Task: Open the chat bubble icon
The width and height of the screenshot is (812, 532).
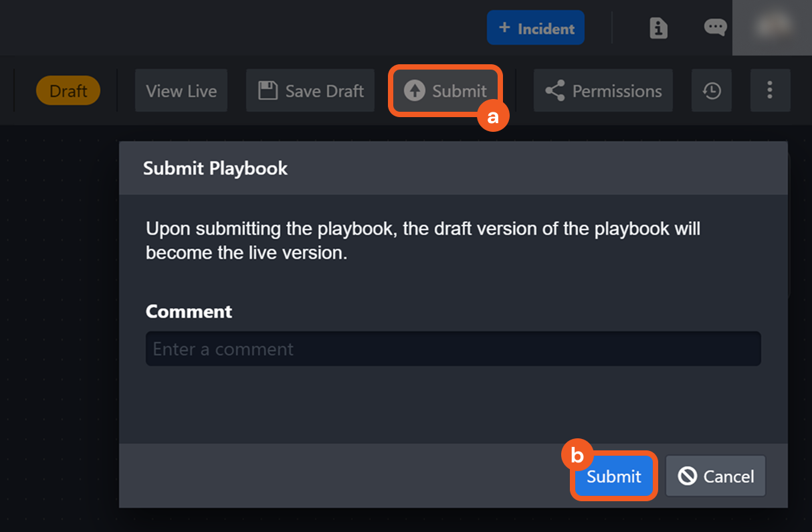Action: (x=715, y=27)
